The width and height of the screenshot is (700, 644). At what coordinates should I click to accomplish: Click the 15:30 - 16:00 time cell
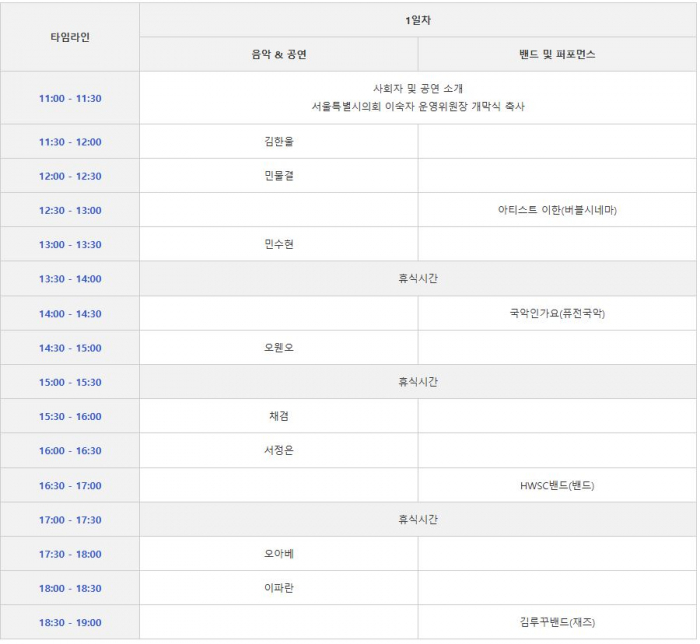click(x=70, y=416)
